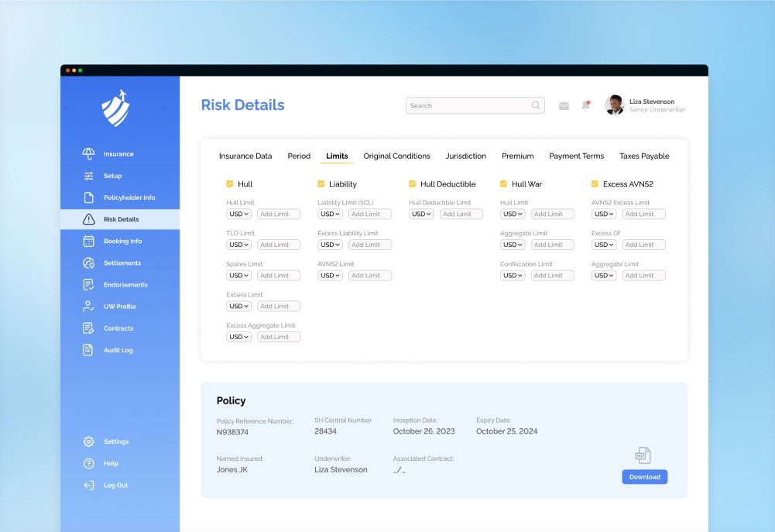Click the Log Out icon

point(89,486)
